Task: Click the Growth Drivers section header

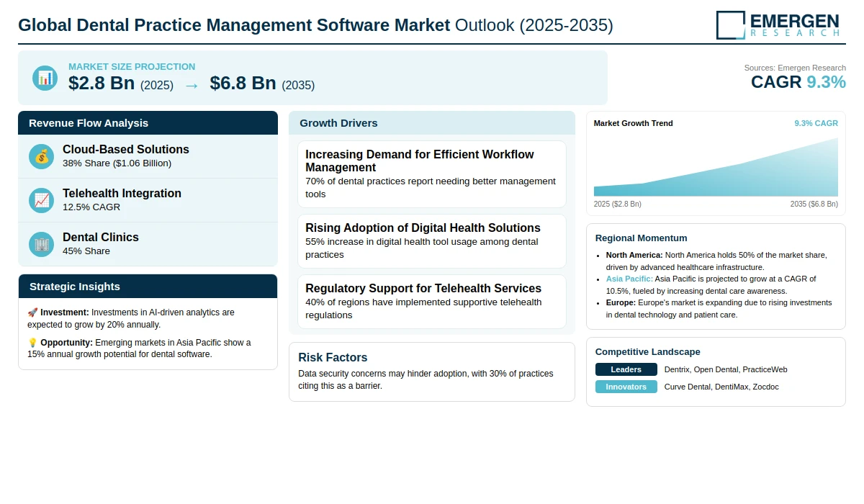Action: point(431,123)
